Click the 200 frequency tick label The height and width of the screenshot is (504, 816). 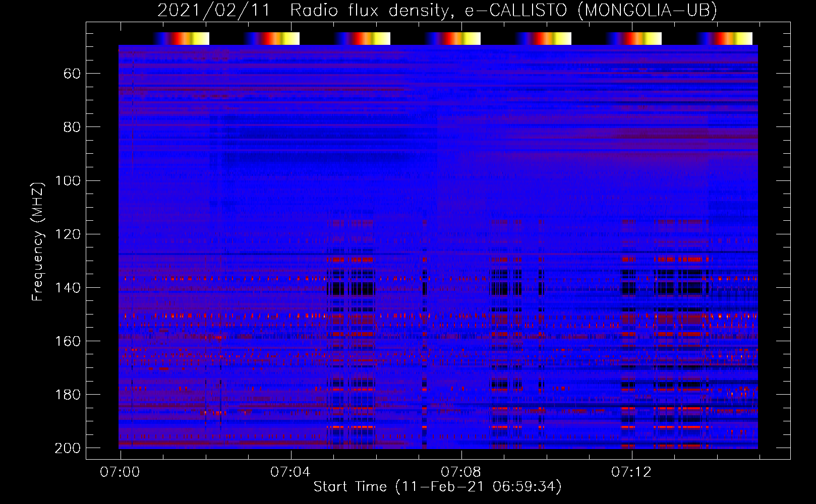pyautogui.click(x=68, y=448)
